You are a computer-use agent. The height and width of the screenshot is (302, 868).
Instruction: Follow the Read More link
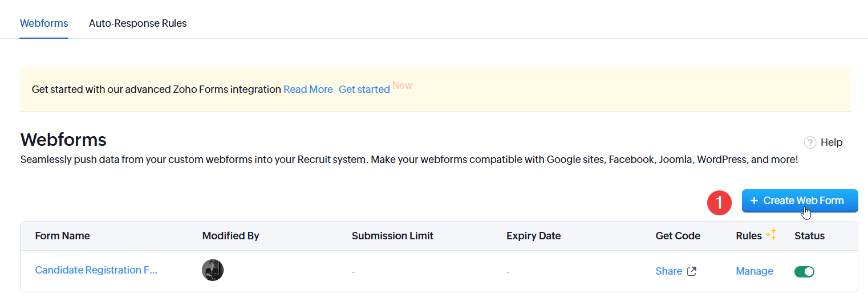[308, 89]
